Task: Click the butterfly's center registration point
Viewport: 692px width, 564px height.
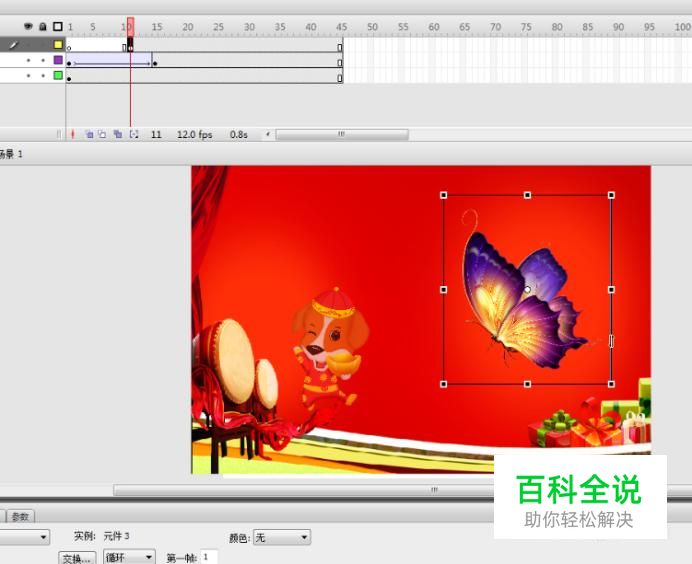Action: click(527, 290)
